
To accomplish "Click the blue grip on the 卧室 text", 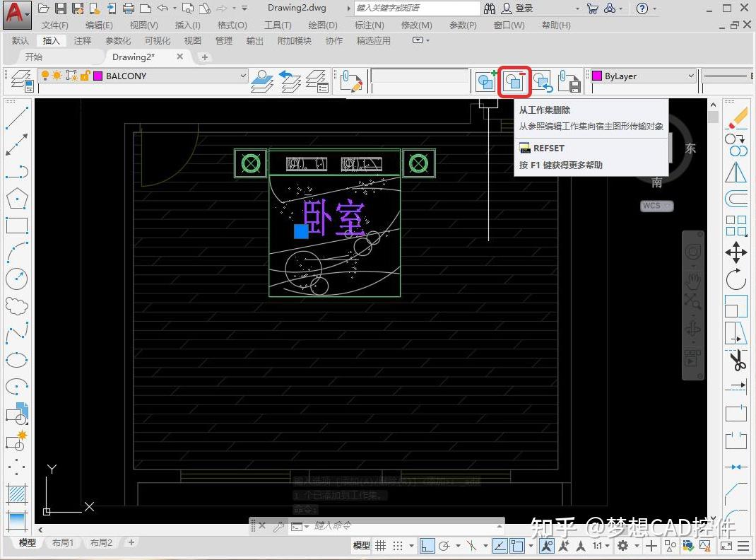I will coord(301,231).
